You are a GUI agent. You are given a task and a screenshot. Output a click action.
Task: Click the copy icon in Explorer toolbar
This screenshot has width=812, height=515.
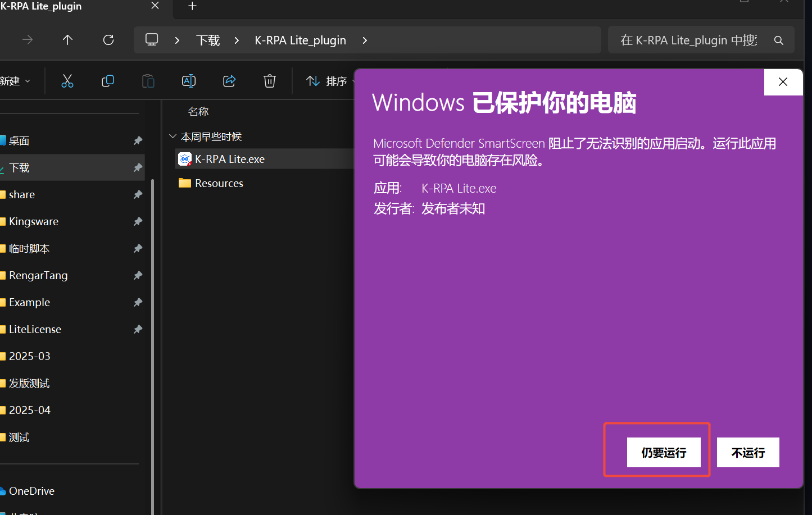coord(108,81)
